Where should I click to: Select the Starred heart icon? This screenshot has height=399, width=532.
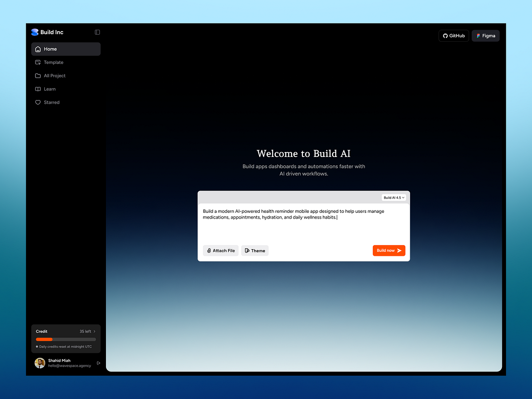click(x=38, y=102)
